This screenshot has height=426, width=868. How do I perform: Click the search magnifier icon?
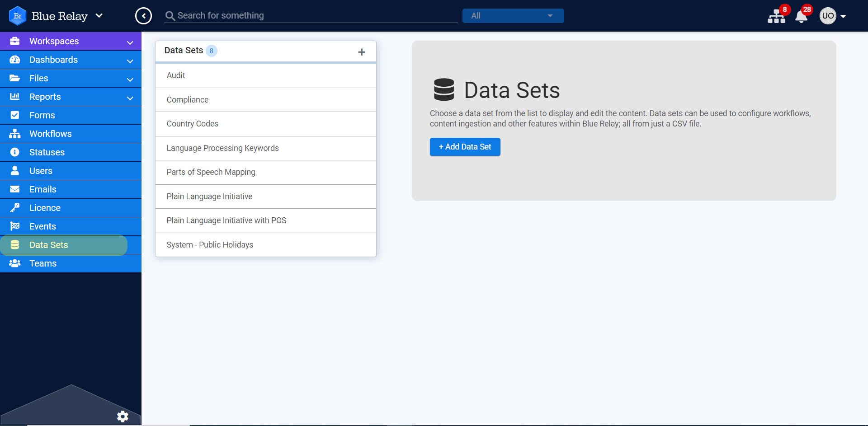tap(170, 16)
